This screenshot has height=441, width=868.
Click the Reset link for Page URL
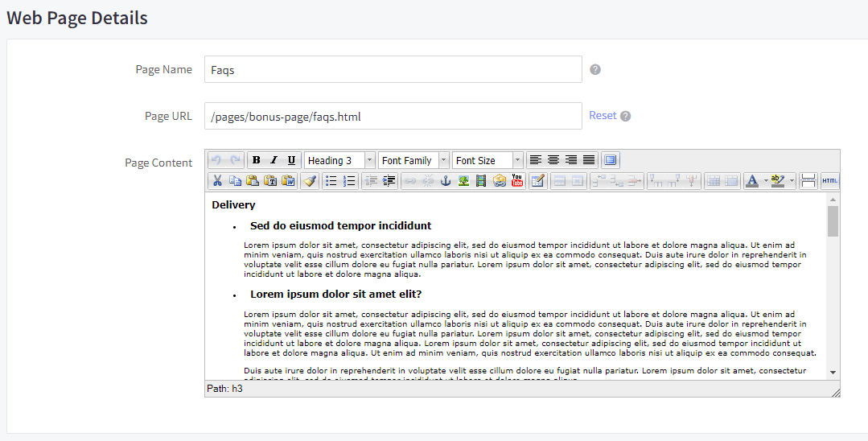(603, 115)
